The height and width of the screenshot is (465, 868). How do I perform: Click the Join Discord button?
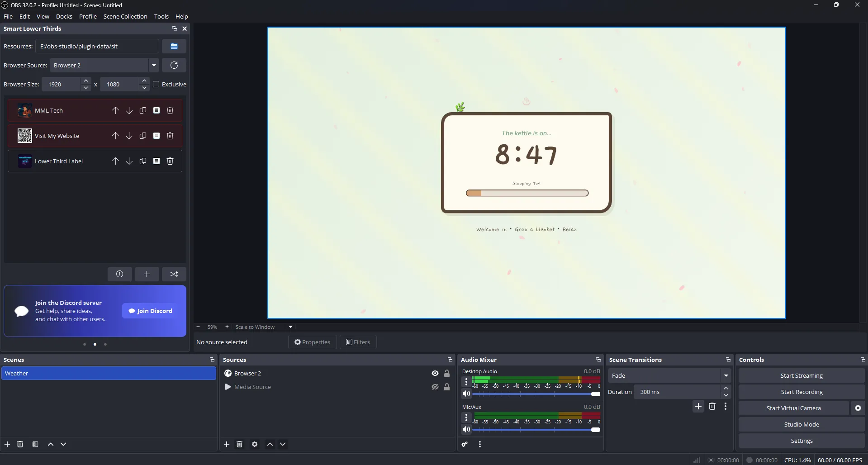tap(150, 311)
